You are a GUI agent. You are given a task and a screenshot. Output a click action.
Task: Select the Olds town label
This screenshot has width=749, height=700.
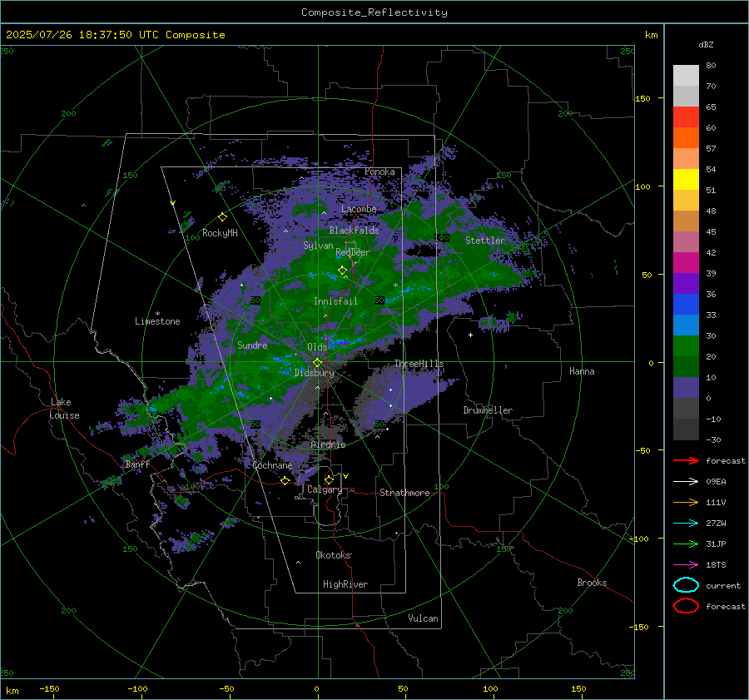(x=317, y=346)
